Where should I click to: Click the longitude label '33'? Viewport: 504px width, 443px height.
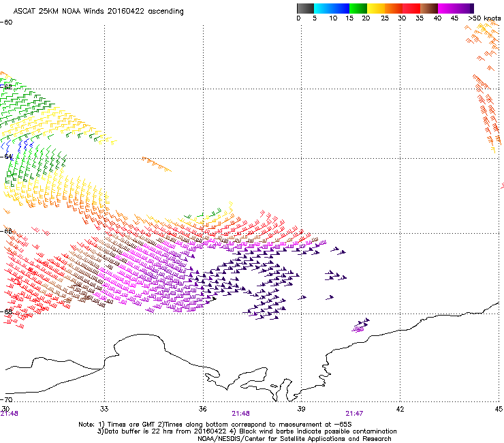tap(104, 409)
